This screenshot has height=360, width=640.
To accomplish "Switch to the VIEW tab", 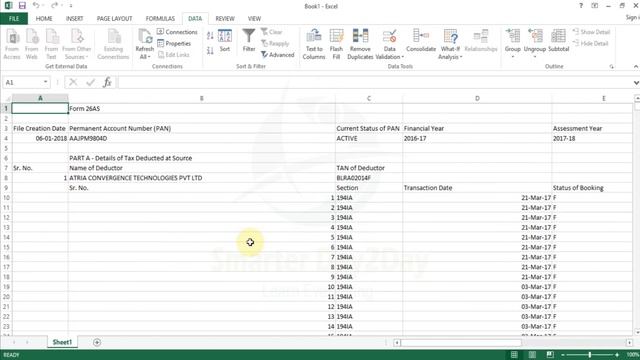I will click(254, 19).
